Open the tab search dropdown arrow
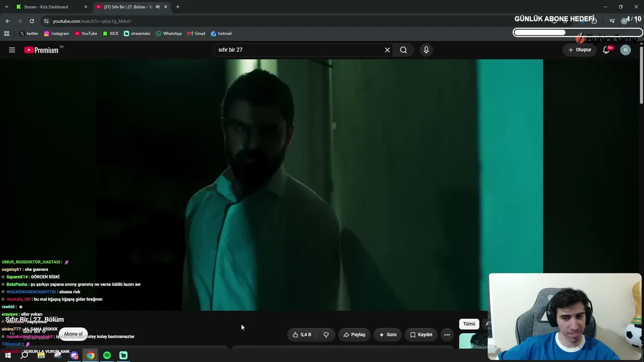 point(7,7)
